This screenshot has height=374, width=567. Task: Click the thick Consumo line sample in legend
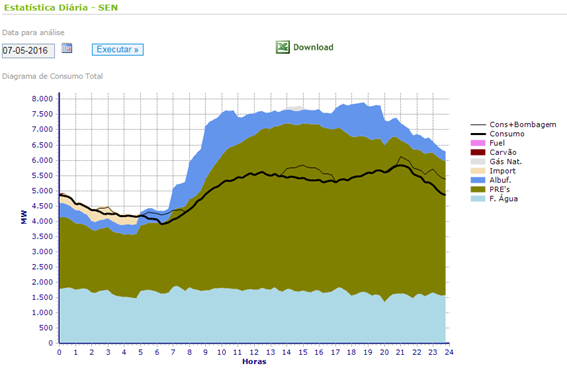click(478, 134)
